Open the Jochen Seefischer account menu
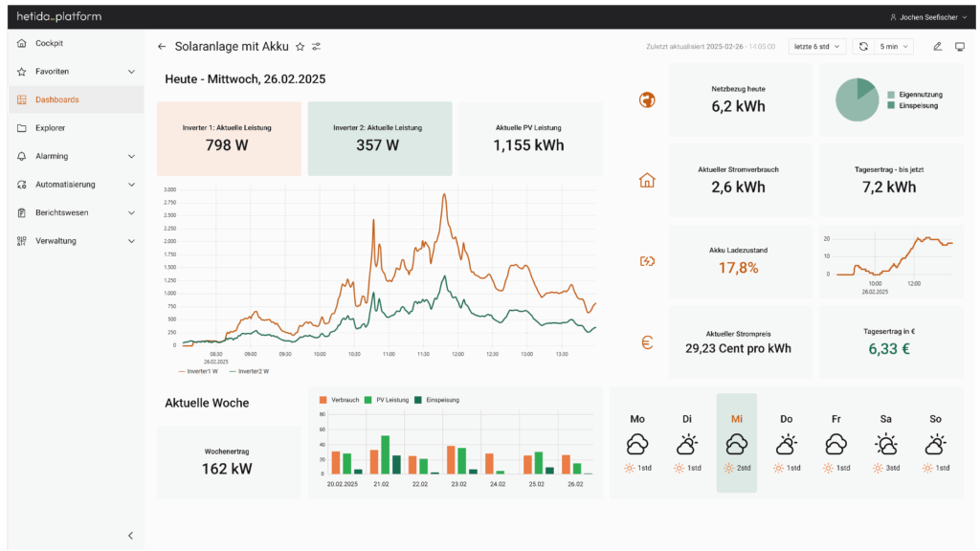980x551 pixels. point(928,16)
